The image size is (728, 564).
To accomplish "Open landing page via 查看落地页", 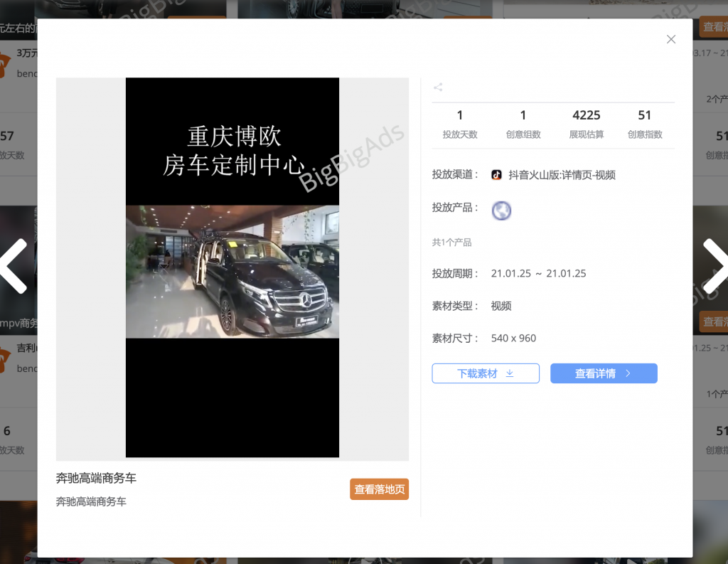I will [380, 489].
